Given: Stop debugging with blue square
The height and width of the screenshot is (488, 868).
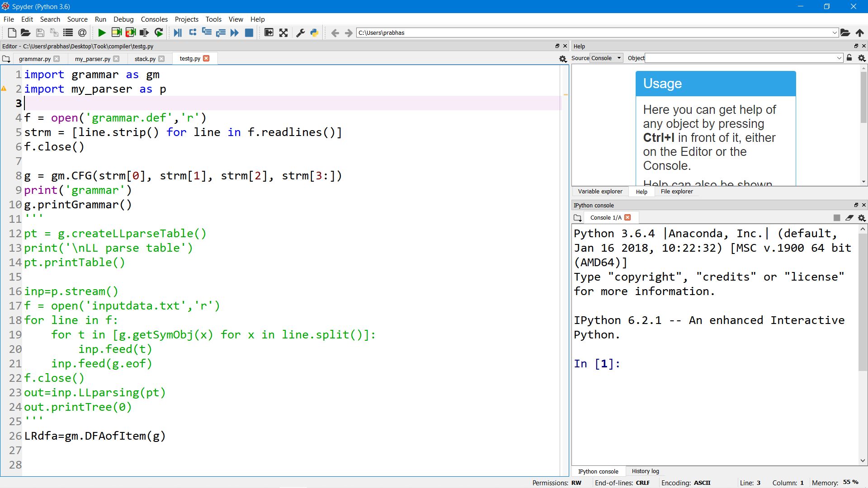Looking at the screenshot, I should [249, 33].
